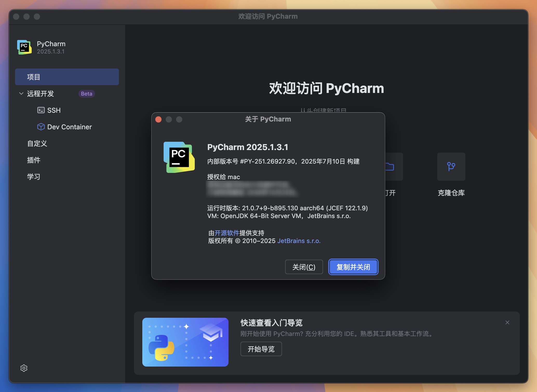Click PyCharm logo in About dialog
537x392 pixels.
point(179,157)
